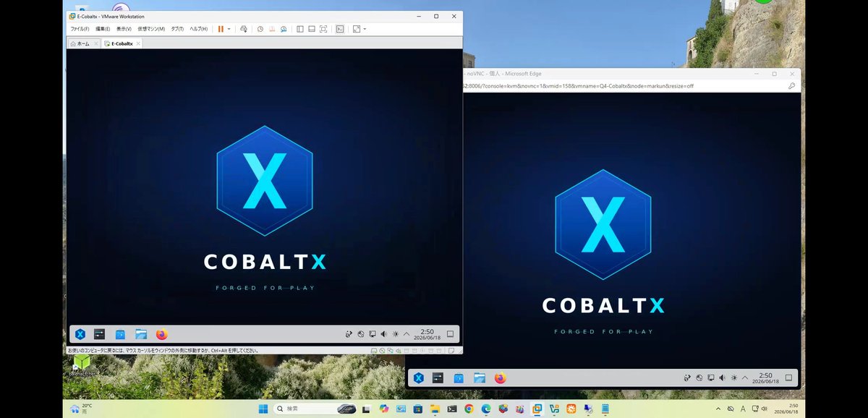Open the weather widget showing 20°C
The image size is (868, 418).
[x=81, y=409]
